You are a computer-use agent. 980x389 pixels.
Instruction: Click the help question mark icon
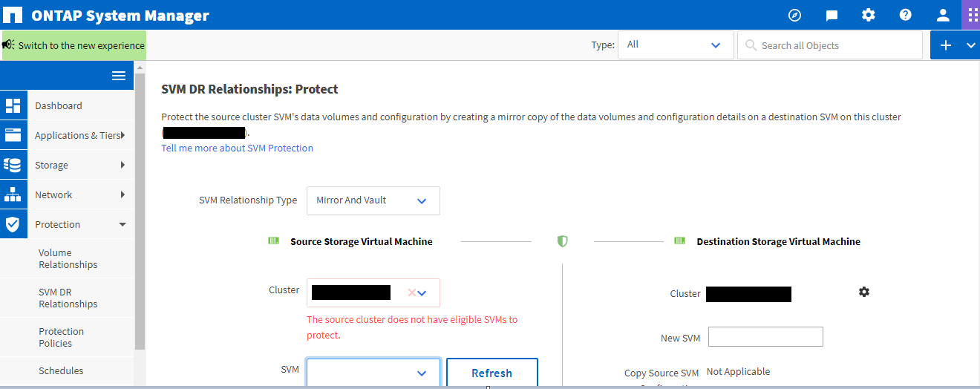click(905, 15)
